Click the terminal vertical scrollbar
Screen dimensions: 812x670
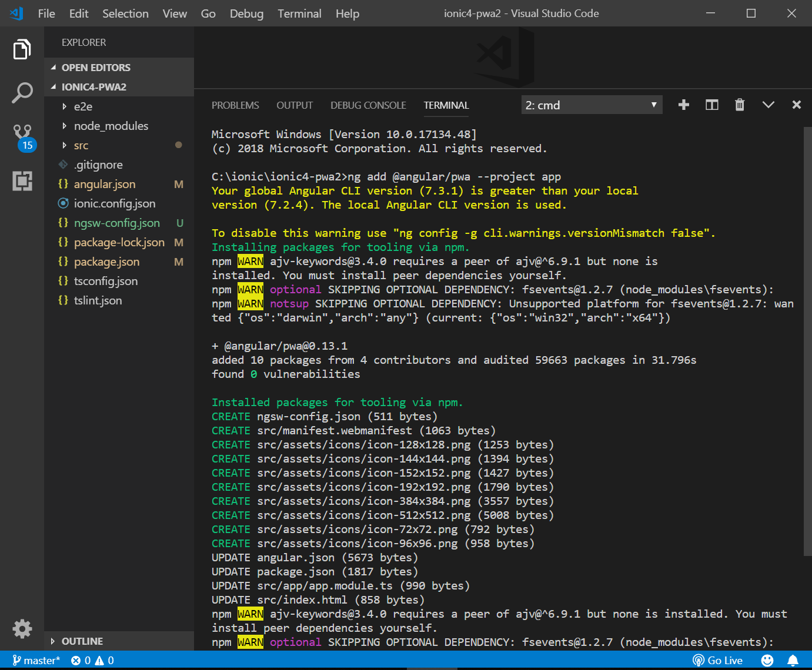tap(807, 341)
